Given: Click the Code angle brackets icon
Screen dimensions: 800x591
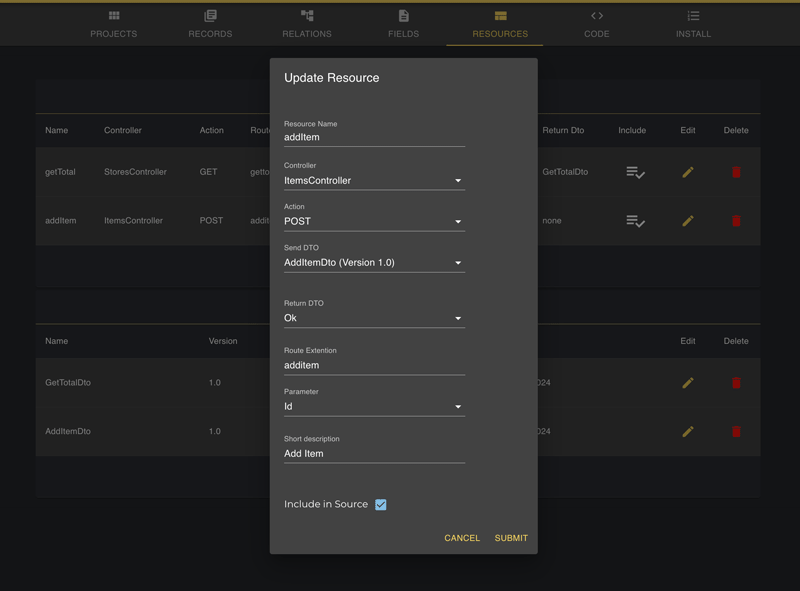Looking at the screenshot, I should point(597,16).
